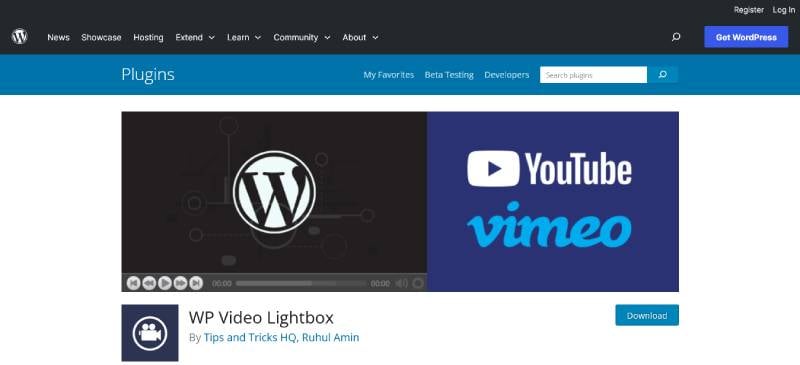
Task: Open Developers section
Action: (507, 75)
